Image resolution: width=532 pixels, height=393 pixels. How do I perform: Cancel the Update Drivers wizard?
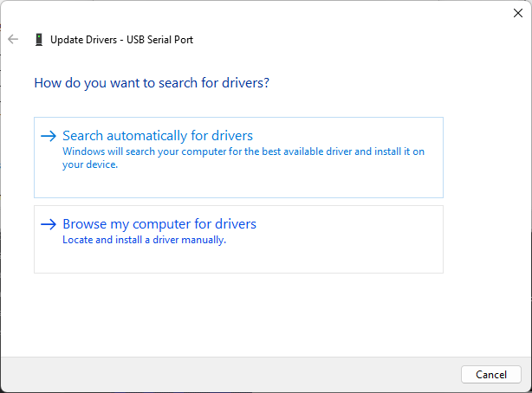point(491,374)
